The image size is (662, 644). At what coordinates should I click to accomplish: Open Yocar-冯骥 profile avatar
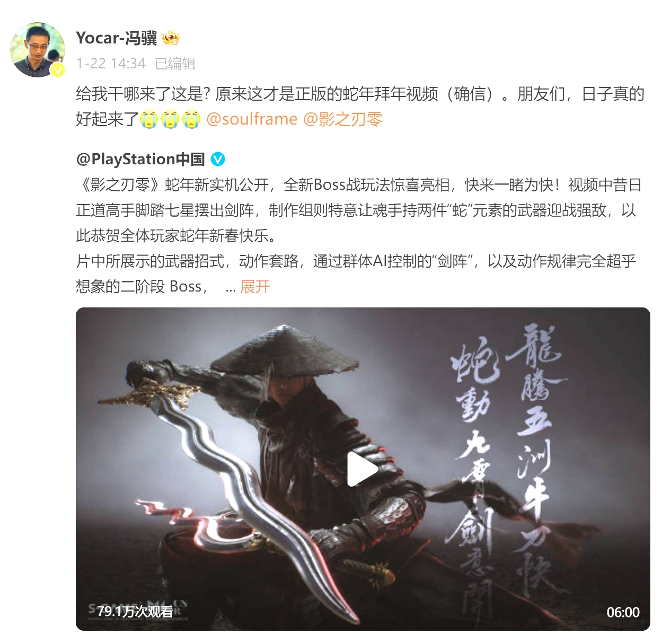38,50
